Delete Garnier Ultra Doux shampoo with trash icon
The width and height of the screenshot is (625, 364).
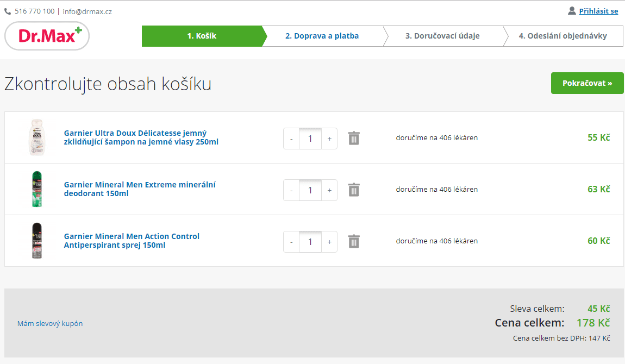coord(354,138)
